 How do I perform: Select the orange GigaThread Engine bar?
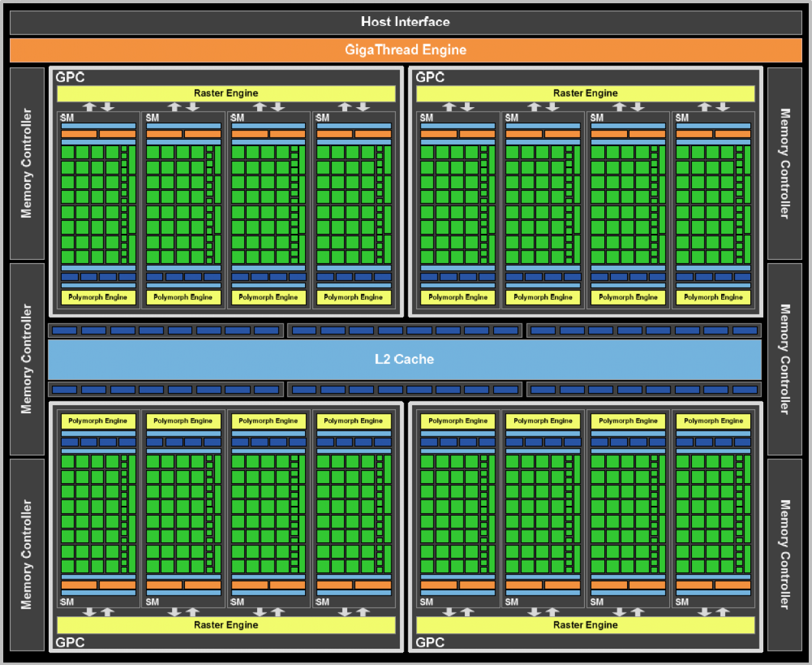[406, 50]
